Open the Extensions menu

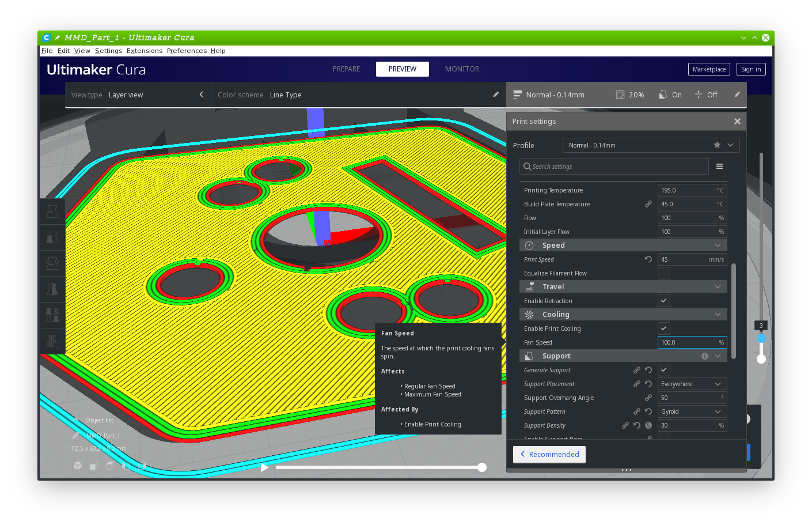[x=145, y=51]
